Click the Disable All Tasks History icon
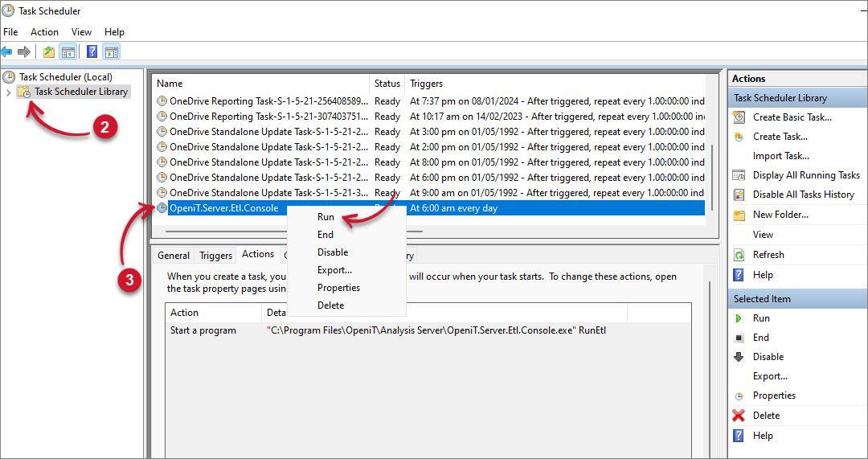868x459 pixels. (739, 195)
